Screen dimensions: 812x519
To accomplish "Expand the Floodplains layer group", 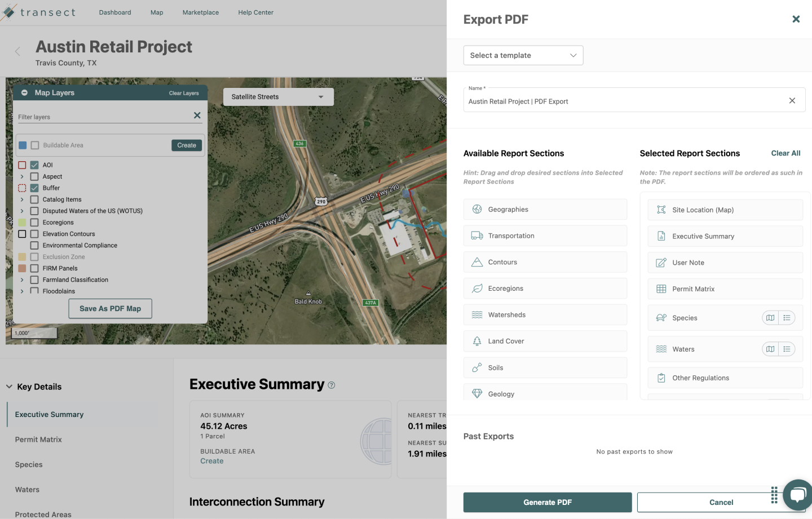I will pyautogui.click(x=21, y=291).
